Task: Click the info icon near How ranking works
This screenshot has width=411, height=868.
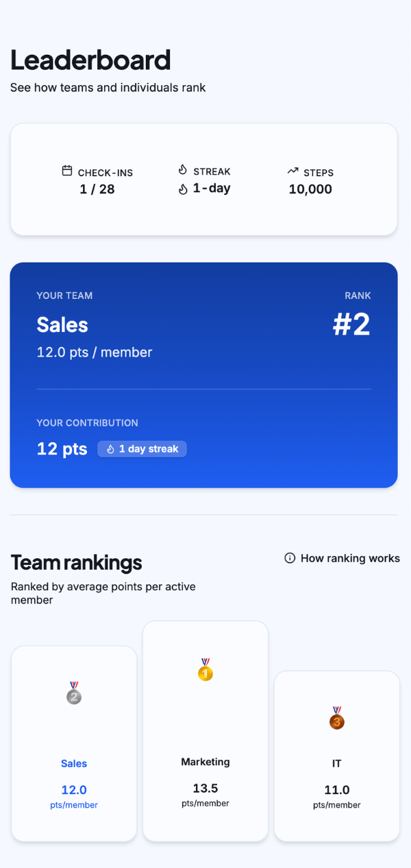Action: click(289, 558)
